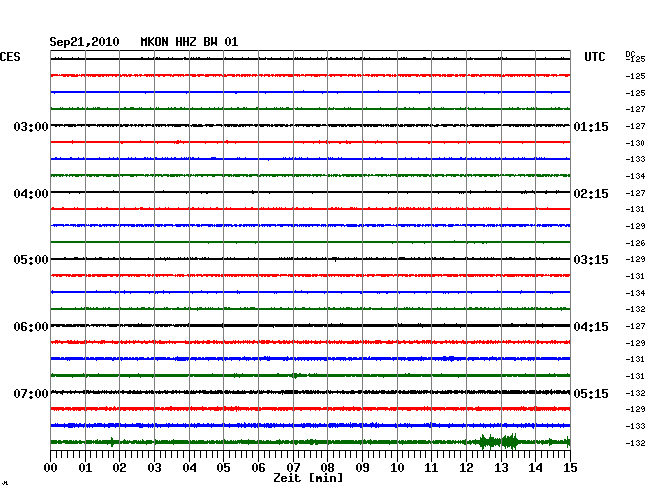Viewport: 650px width, 494px height.
Task: Select the station title MKON HHZ BW 01
Action: pos(189,42)
